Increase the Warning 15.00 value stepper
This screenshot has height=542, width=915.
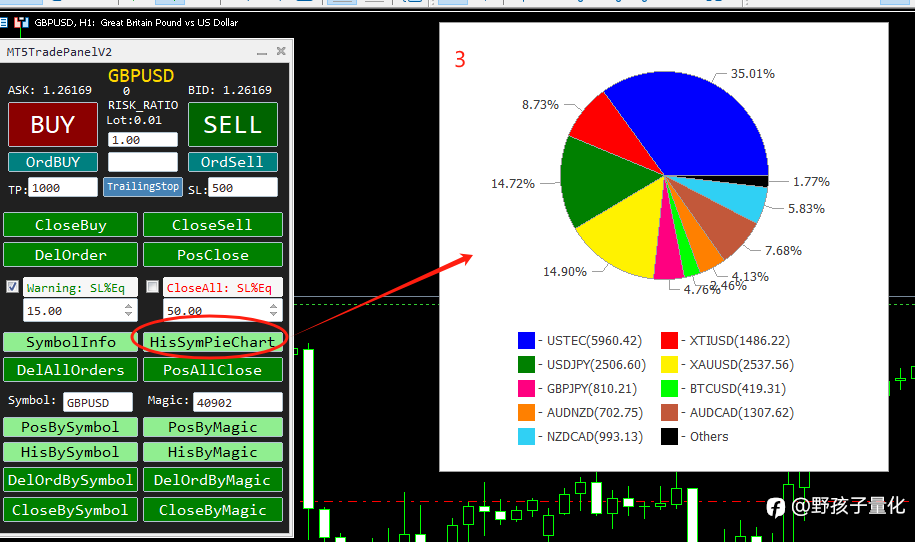(x=128, y=306)
